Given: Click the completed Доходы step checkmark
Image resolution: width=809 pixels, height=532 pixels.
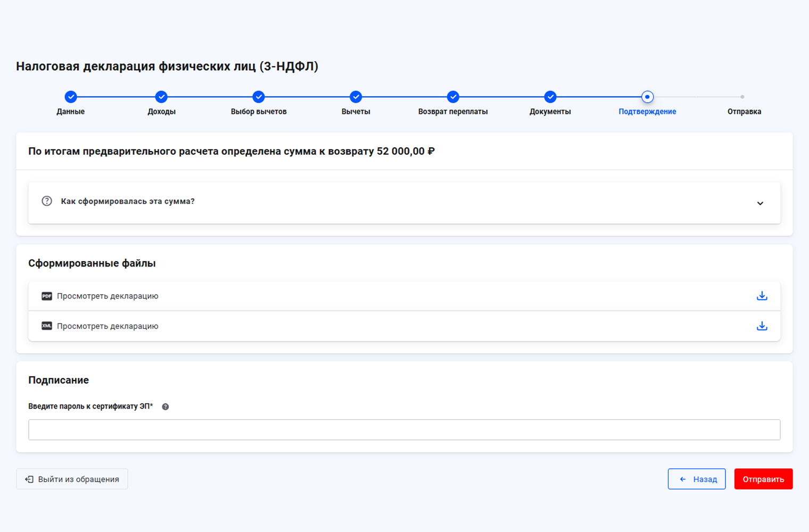Looking at the screenshot, I should pos(161,97).
